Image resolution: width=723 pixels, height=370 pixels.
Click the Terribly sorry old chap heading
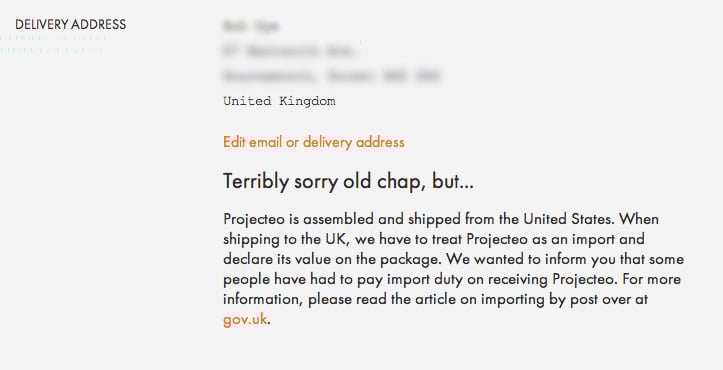tap(348, 181)
